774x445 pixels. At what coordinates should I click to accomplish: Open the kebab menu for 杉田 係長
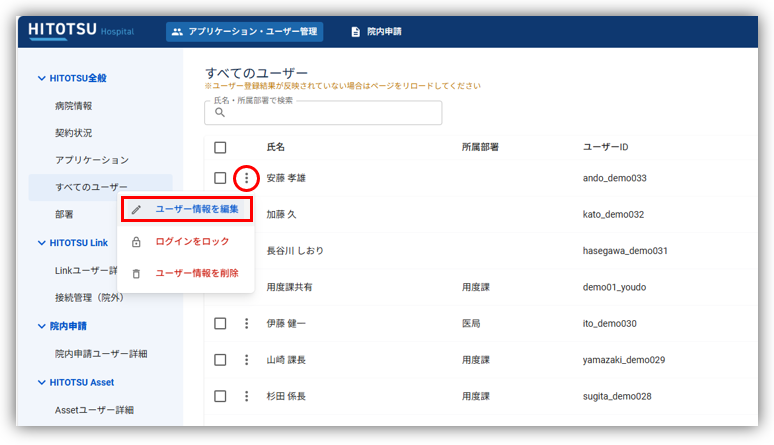246,396
